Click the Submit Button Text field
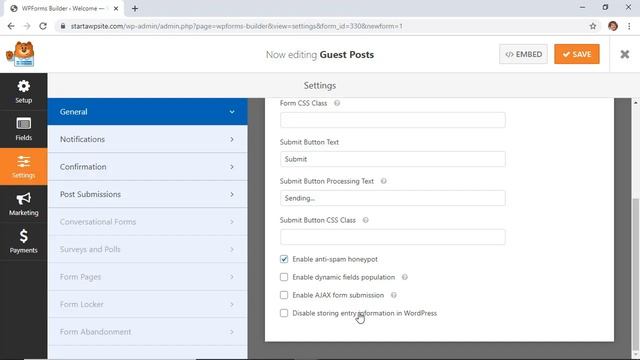 [x=393, y=159]
